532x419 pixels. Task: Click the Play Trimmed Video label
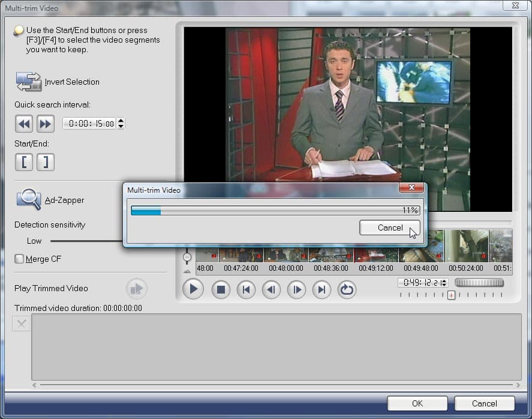coord(51,288)
